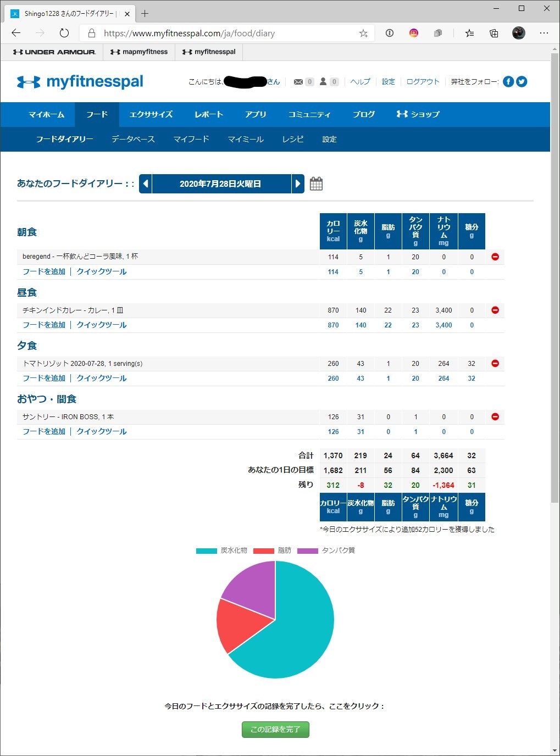Click この記録を完了 button
The height and width of the screenshot is (756, 560).
[275, 729]
